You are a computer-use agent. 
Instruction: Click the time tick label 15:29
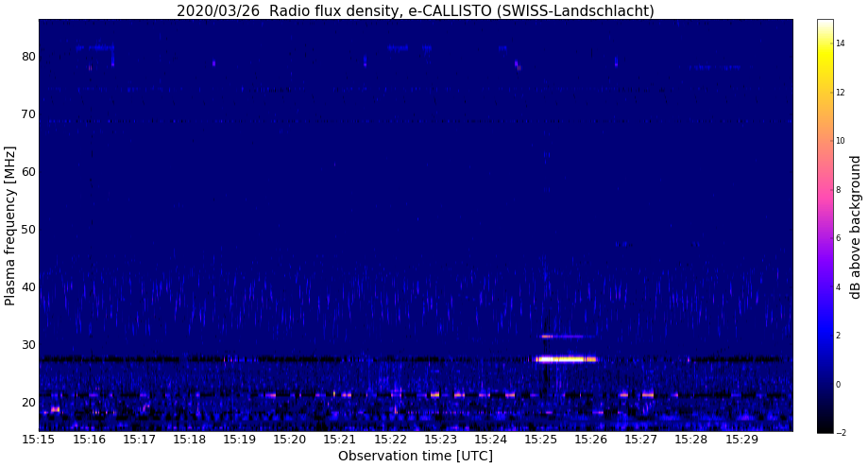point(742,440)
